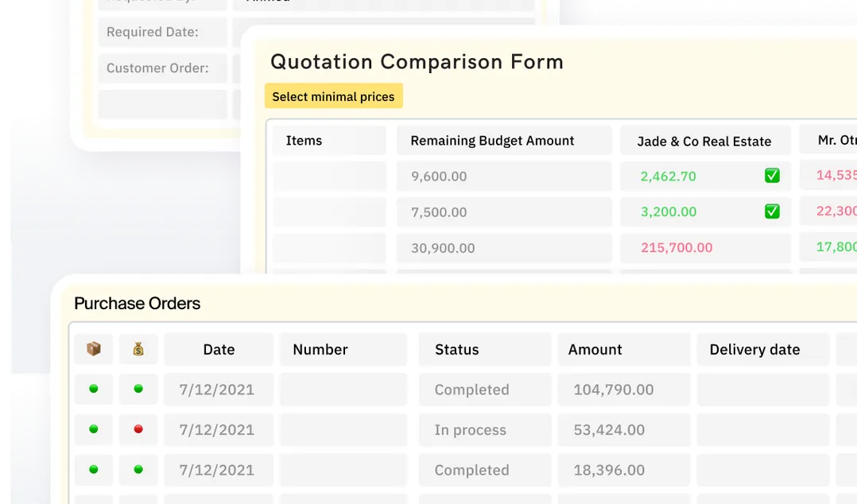Image resolution: width=857 pixels, height=504 pixels.
Task: Click the red payment dot on the In process order
Action: tap(138, 429)
